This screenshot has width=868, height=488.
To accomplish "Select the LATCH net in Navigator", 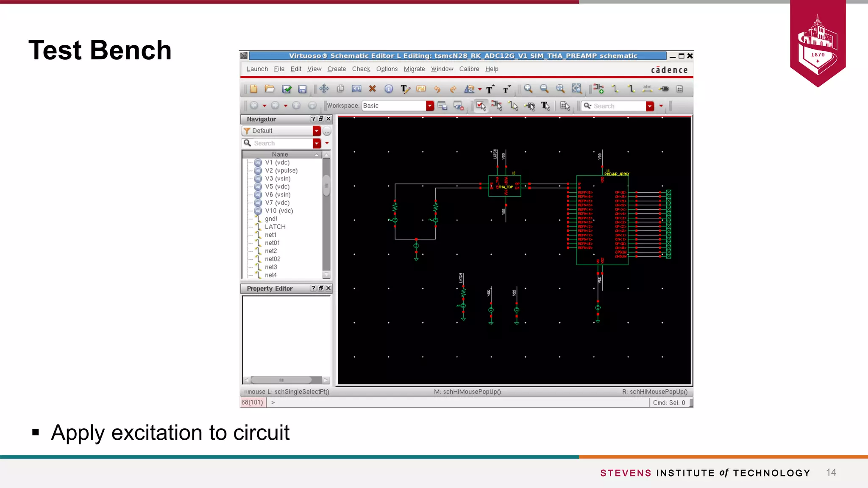I will (x=275, y=227).
